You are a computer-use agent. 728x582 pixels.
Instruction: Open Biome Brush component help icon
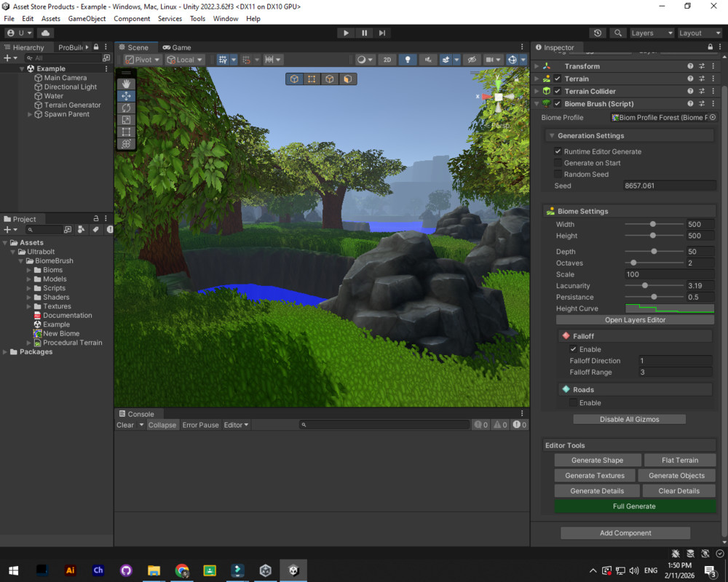pos(690,103)
